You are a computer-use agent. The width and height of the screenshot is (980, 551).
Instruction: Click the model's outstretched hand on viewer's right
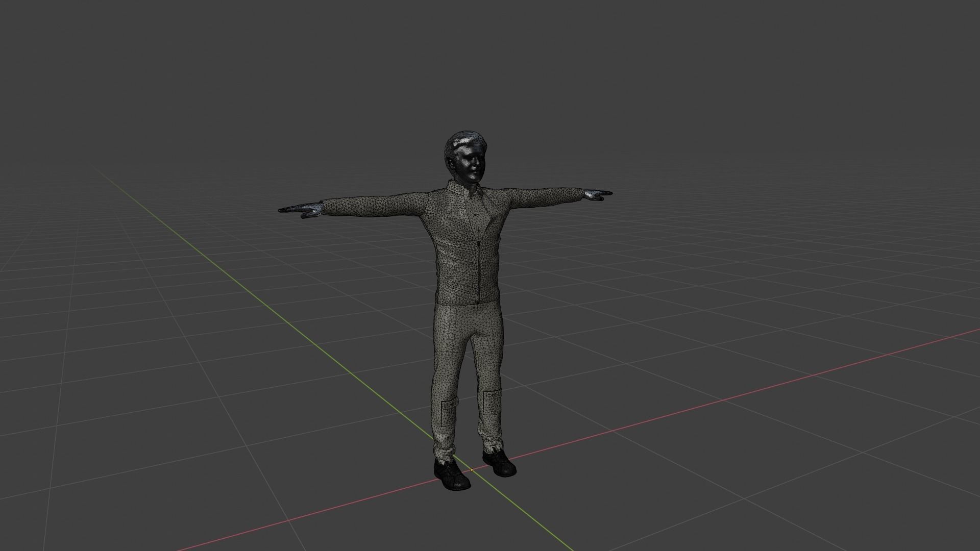click(x=598, y=194)
